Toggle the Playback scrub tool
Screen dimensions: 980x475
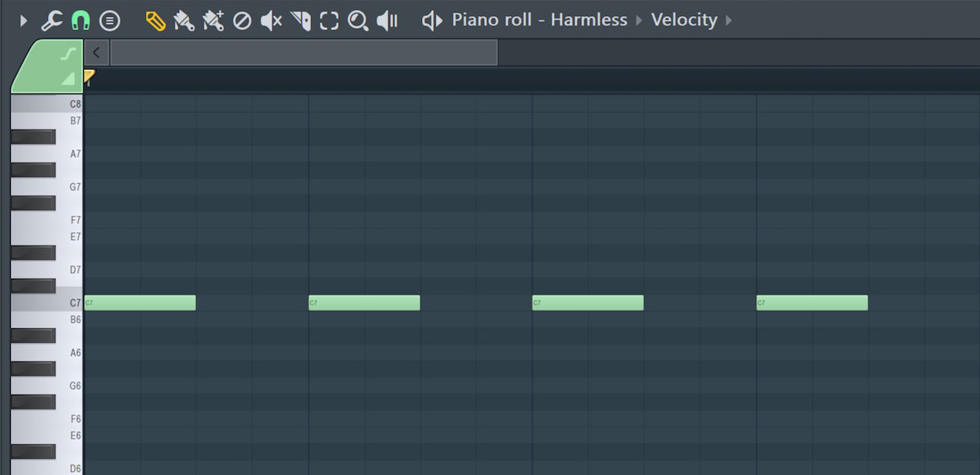pos(387,21)
